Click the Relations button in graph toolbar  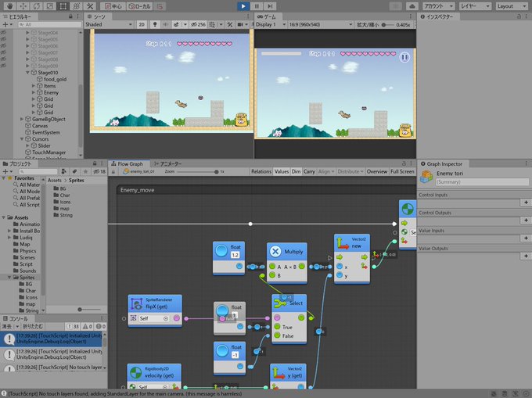tap(261, 171)
